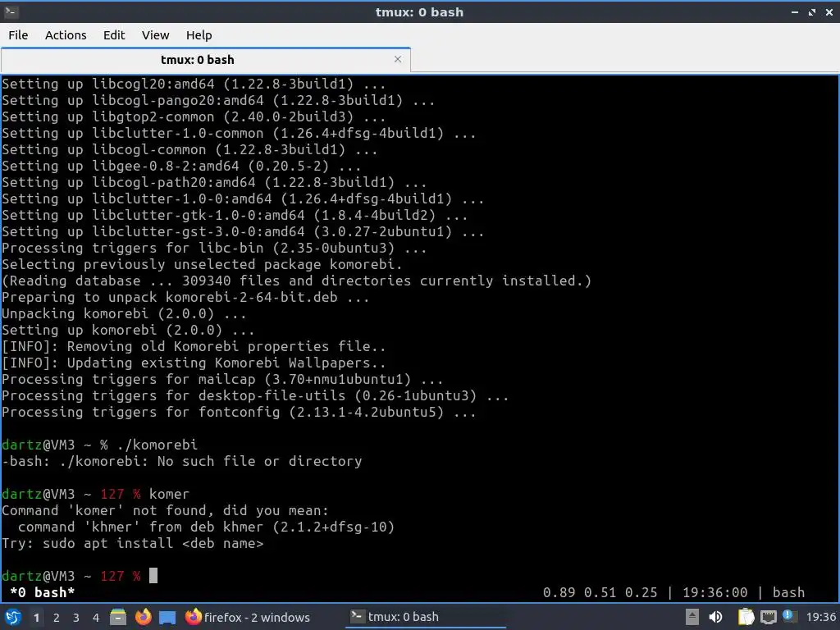Maximize the terminal window

(x=811, y=11)
